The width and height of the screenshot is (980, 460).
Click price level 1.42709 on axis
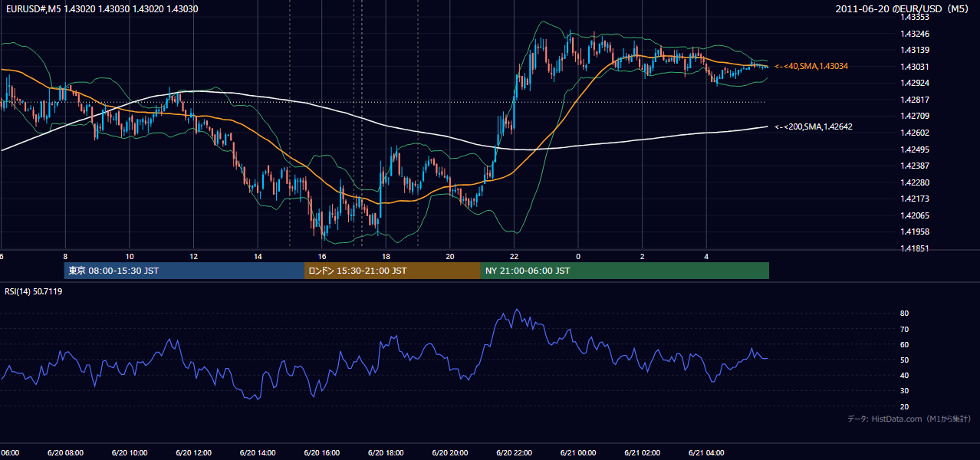916,116
